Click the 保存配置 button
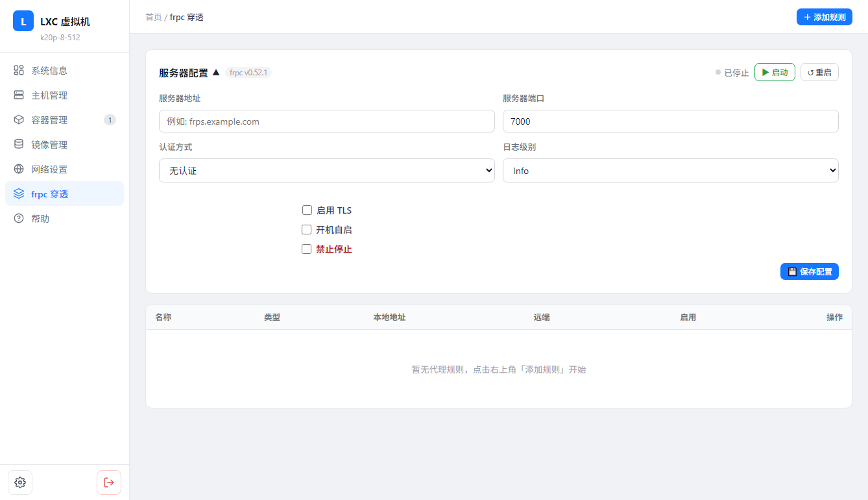Viewport: 868px width, 500px height. tap(810, 271)
